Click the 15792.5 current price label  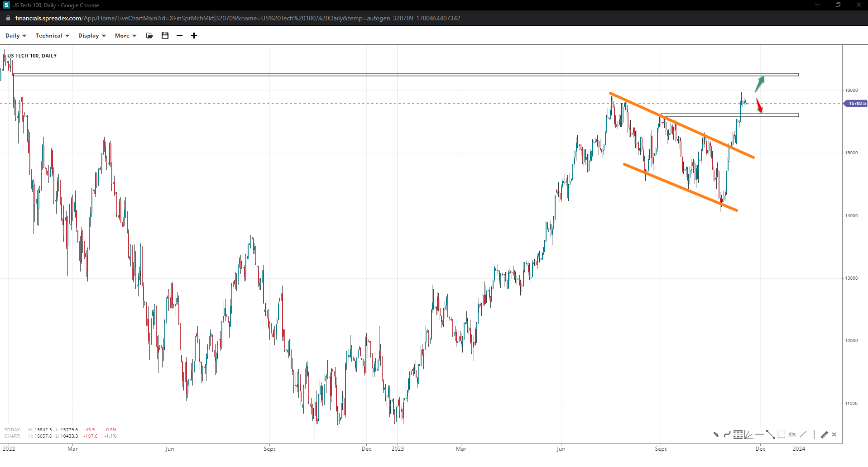pyautogui.click(x=856, y=104)
